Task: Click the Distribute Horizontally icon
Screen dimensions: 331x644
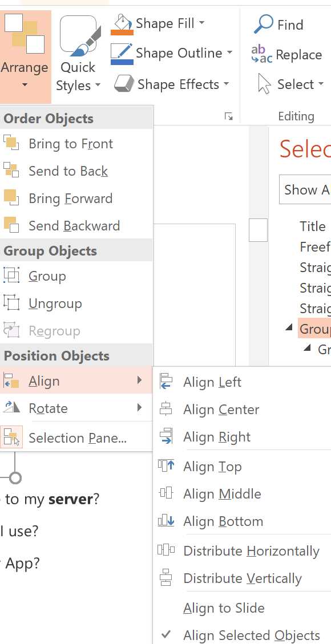Action: (x=166, y=549)
